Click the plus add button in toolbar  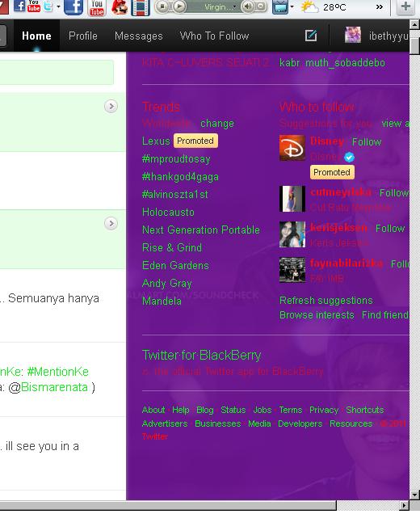pyautogui.click(x=405, y=6)
